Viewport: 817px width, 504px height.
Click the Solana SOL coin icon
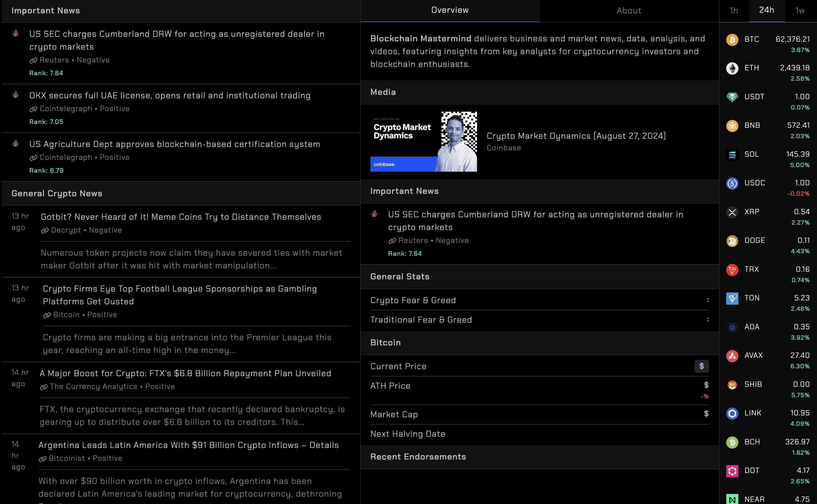click(x=732, y=155)
